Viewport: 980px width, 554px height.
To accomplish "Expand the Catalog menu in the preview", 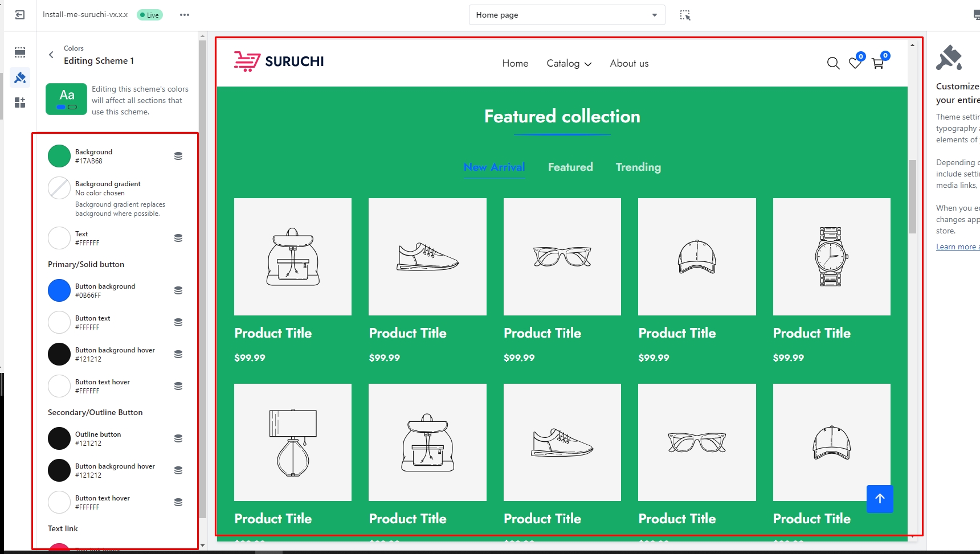I will (569, 64).
